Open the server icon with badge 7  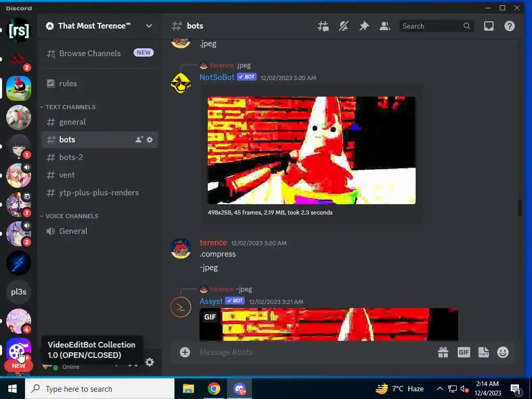click(19, 205)
